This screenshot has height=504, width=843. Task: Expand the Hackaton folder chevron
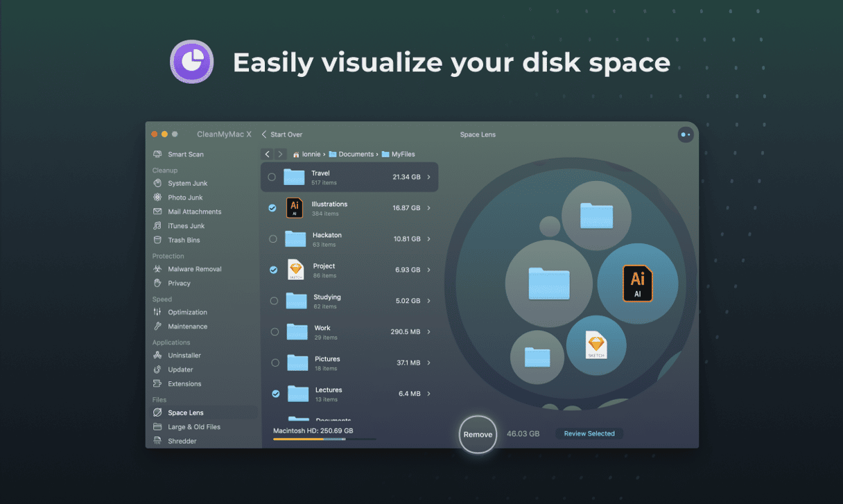pyautogui.click(x=429, y=239)
